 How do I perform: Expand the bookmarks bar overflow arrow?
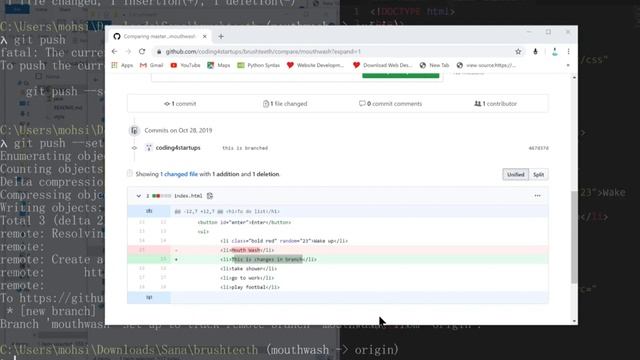[x=568, y=65]
